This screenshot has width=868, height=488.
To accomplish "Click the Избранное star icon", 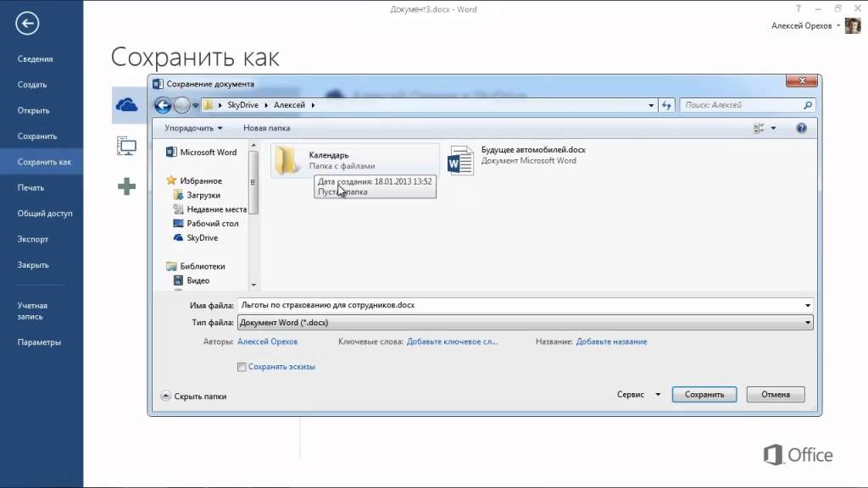I will (x=171, y=180).
